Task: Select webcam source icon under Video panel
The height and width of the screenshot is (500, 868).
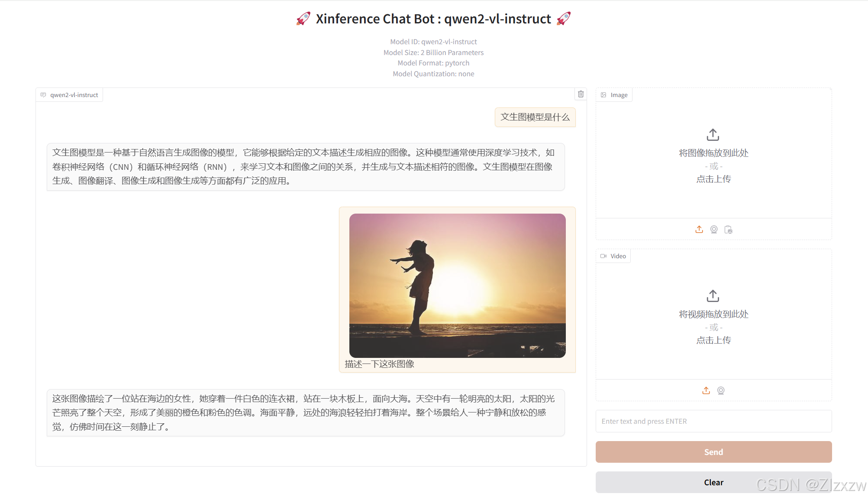Action: pyautogui.click(x=721, y=391)
